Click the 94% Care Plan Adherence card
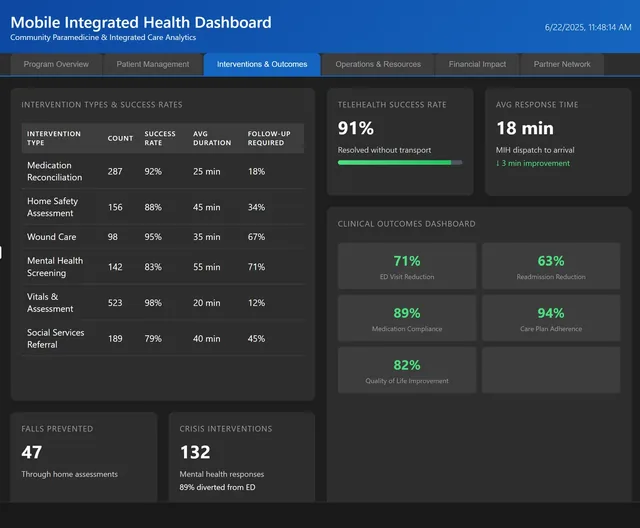Image resolution: width=640 pixels, height=528 pixels. click(551, 318)
